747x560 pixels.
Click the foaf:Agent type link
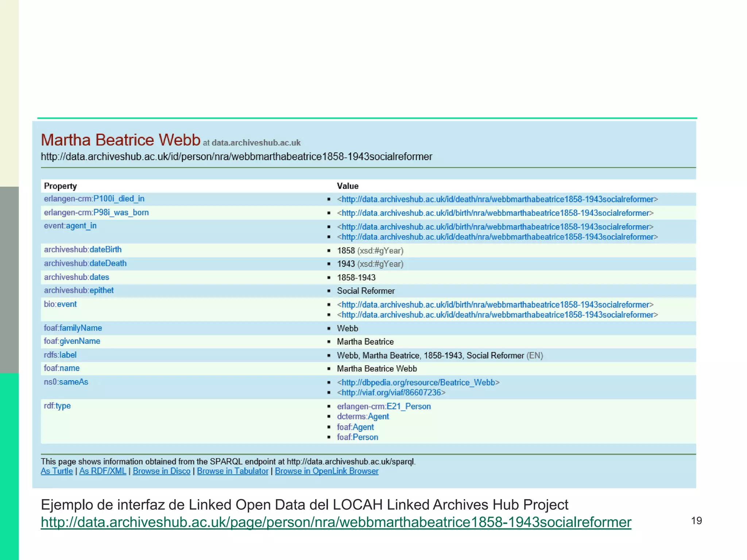pyautogui.click(x=355, y=427)
